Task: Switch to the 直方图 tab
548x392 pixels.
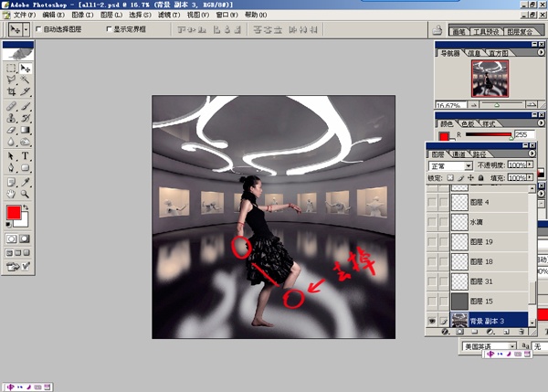Action: 498,53
